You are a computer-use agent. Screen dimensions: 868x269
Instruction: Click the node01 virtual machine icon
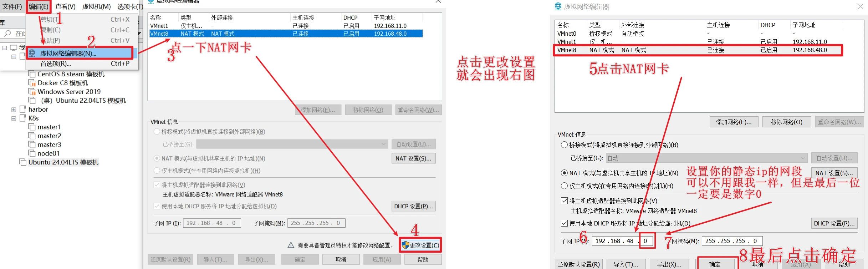point(32,153)
